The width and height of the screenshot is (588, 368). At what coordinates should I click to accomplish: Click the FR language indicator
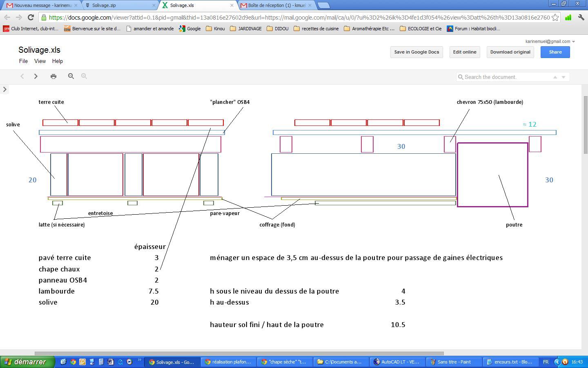[546, 362]
